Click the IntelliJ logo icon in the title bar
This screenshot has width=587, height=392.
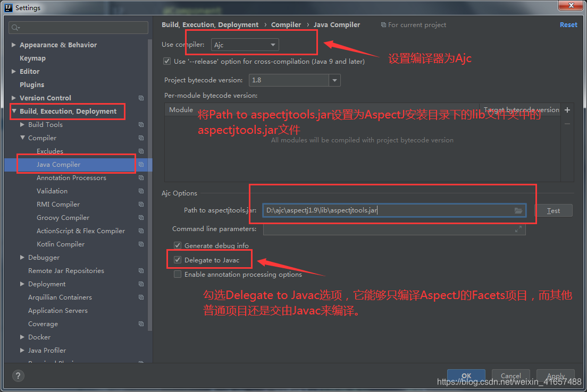coord(8,7)
